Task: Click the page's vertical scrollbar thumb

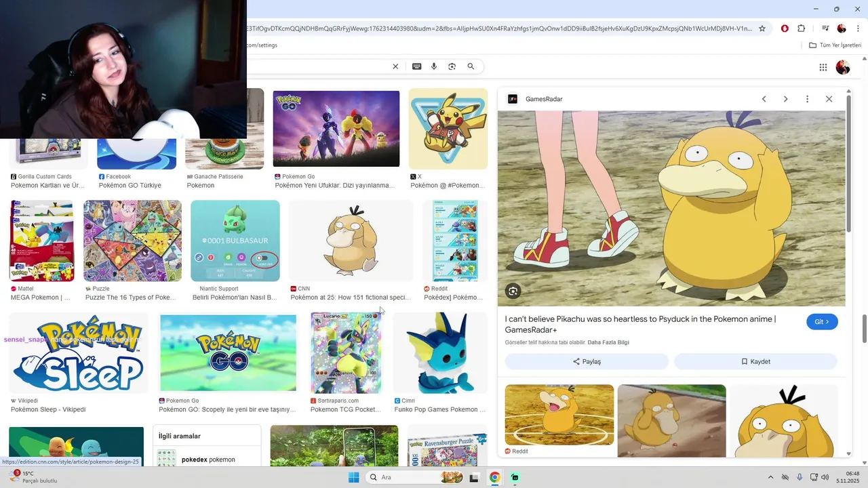Action: point(864,329)
